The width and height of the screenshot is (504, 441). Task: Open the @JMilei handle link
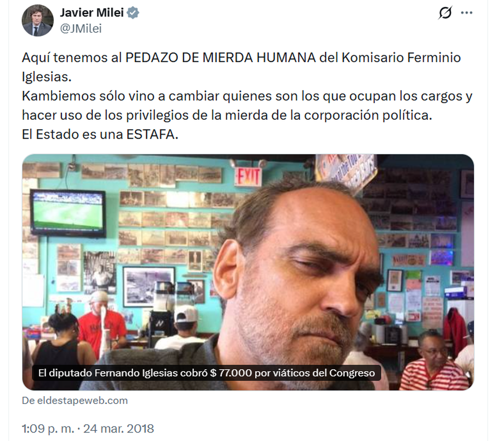click(81, 29)
